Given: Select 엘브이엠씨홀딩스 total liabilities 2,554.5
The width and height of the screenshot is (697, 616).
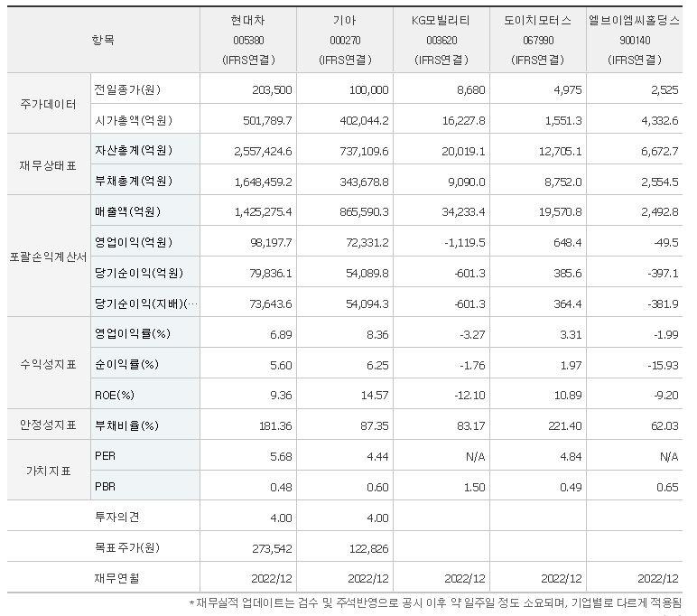Looking at the screenshot, I should tap(660, 182).
